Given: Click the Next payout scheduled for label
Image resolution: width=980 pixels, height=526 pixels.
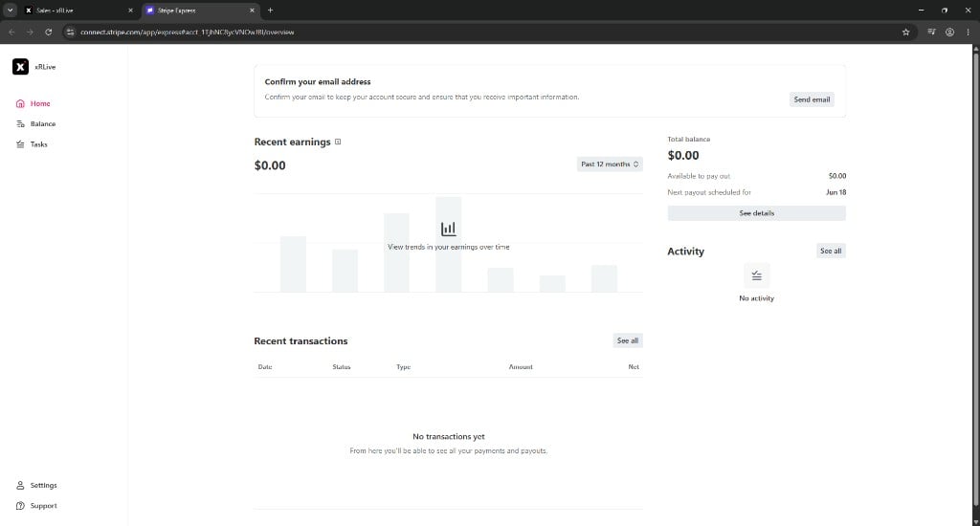Looking at the screenshot, I should 709,192.
